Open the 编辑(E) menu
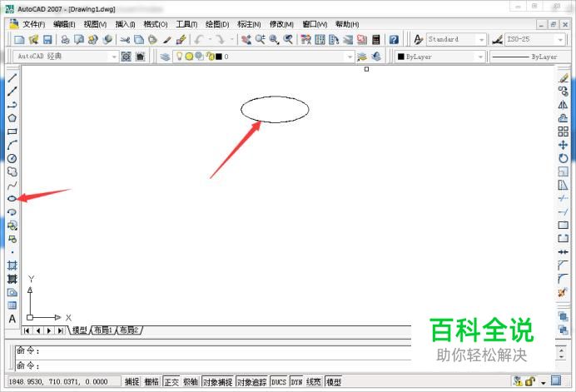This screenshot has width=576, height=392. click(x=64, y=24)
